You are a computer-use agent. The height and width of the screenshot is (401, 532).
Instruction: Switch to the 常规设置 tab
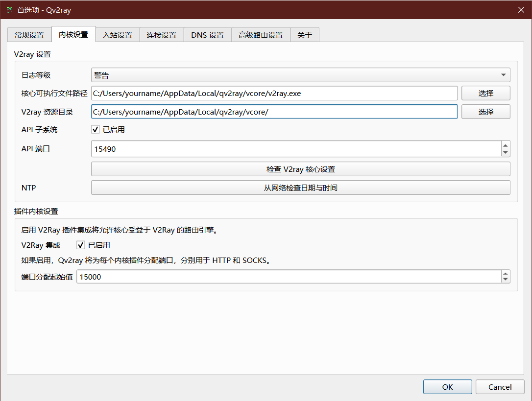tap(28, 34)
